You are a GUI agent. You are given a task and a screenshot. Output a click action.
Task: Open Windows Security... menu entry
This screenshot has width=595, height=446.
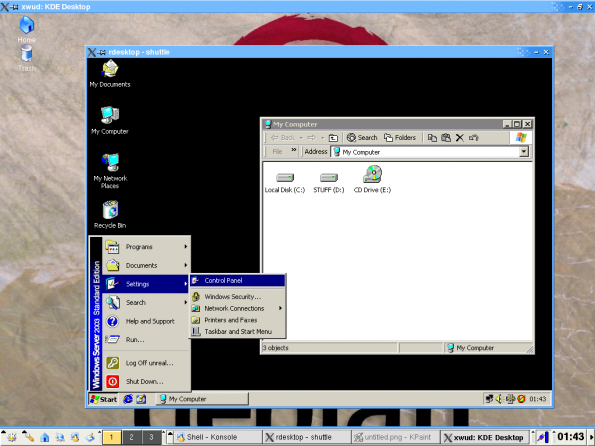pyautogui.click(x=237, y=297)
